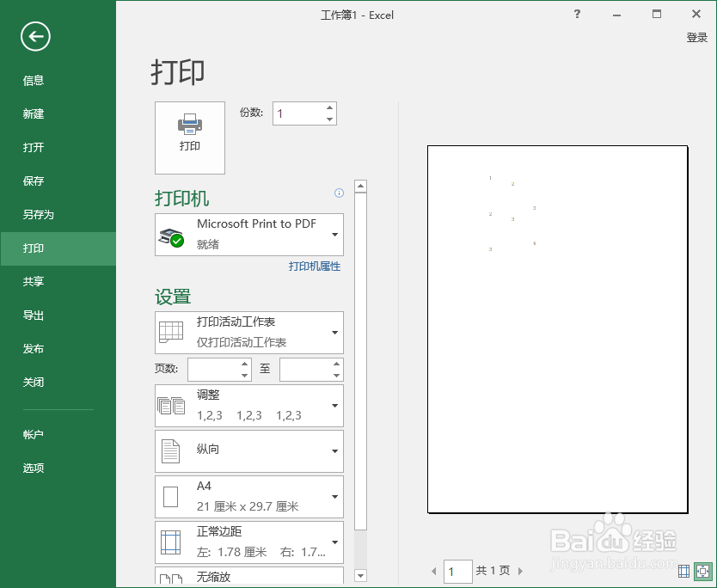
Task: Select 发布 in the sidebar
Action: tap(58, 349)
